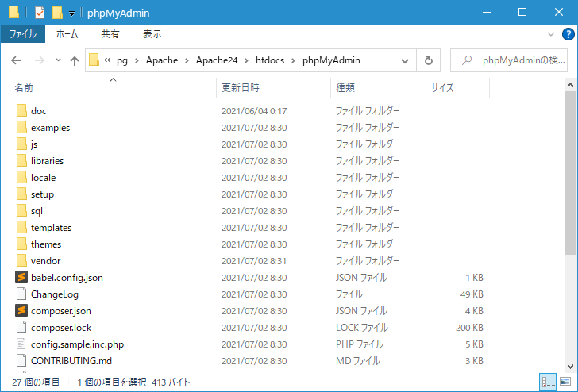Select the babel.config.json file name

pyautogui.click(x=67, y=278)
